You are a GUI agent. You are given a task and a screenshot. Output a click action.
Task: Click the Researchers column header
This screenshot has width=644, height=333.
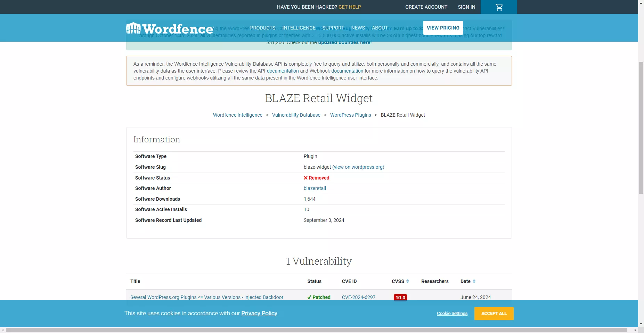[x=435, y=281]
